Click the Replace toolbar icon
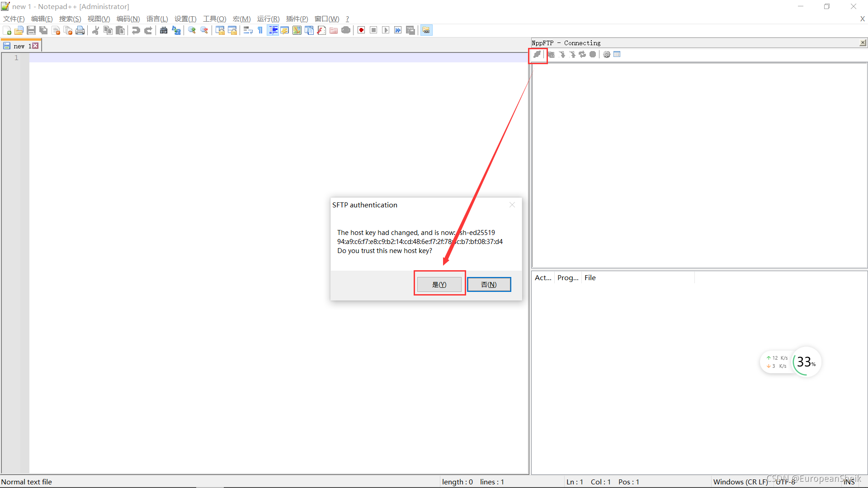The width and height of the screenshot is (868, 488). point(176,30)
